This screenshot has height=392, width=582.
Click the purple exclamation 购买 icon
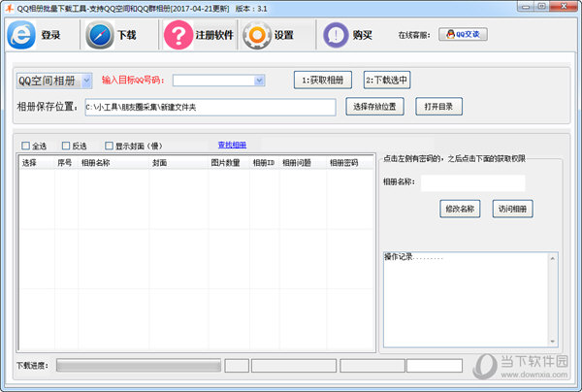click(x=336, y=35)
